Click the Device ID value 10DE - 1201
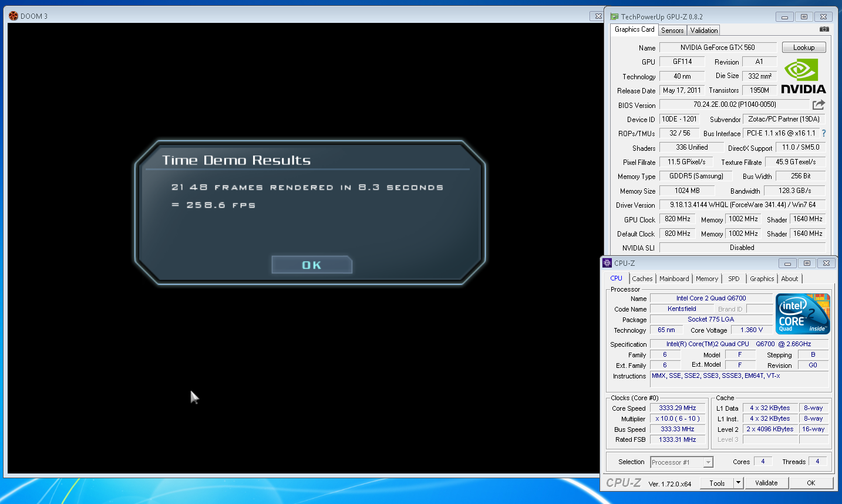 coord(679,119)
